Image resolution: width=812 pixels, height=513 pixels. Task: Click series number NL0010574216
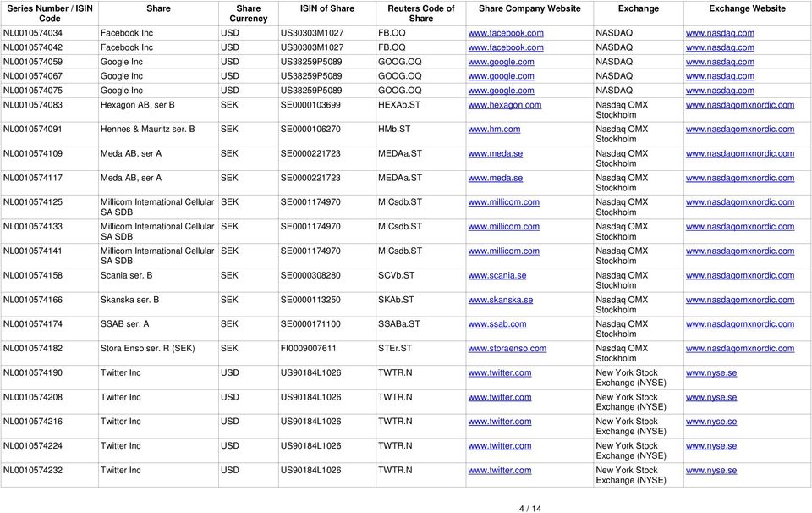point(33,422)
